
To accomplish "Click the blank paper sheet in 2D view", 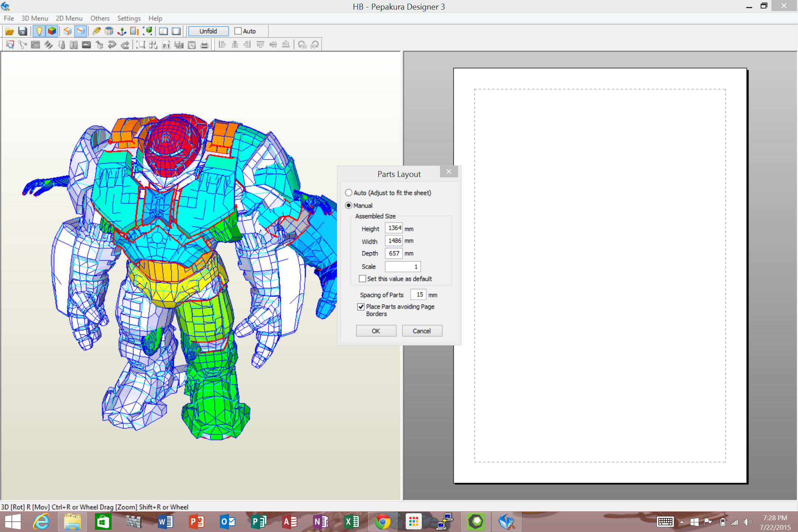I will point(600,276).
